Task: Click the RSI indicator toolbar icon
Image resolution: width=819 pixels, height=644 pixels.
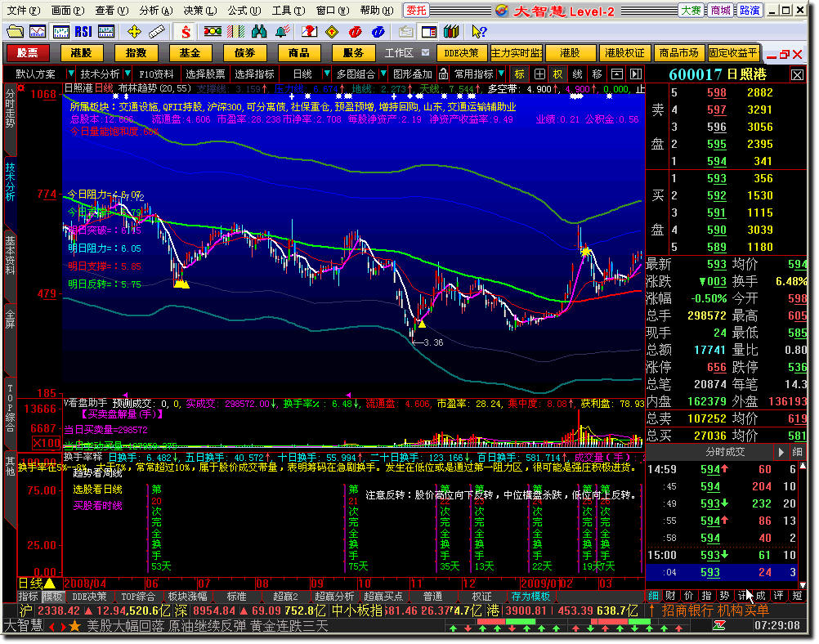Action: 83,32
